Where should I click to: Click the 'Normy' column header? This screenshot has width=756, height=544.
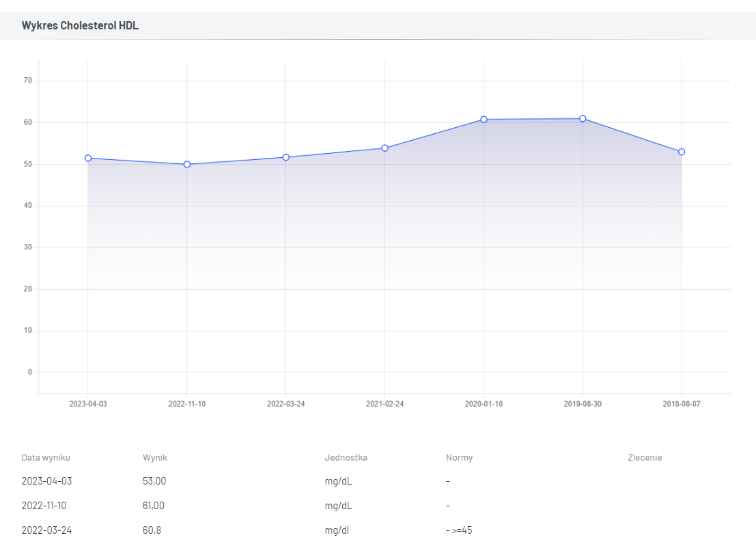(459, 458)
